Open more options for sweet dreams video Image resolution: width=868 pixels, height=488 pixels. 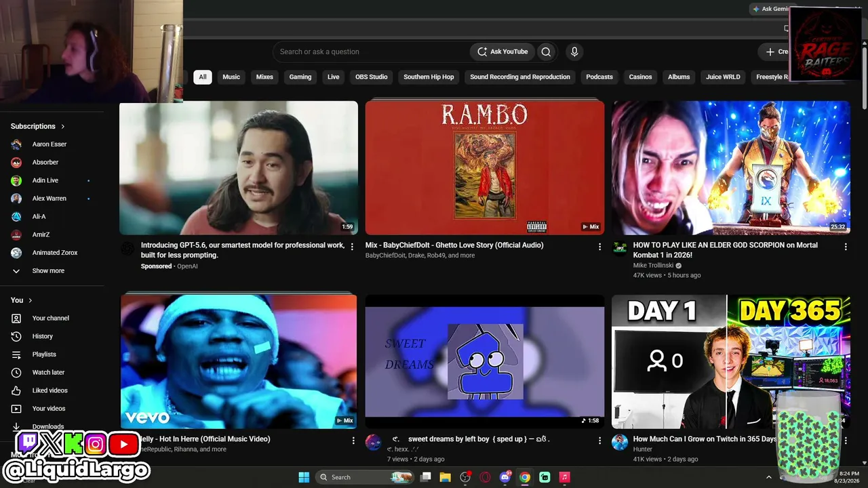599,441
